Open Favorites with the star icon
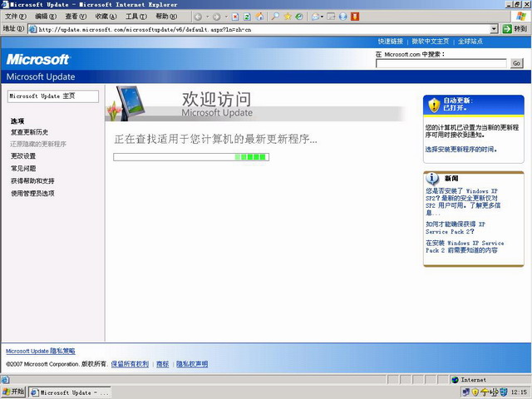This screenshot has height=399, width=532. [288, 17]
